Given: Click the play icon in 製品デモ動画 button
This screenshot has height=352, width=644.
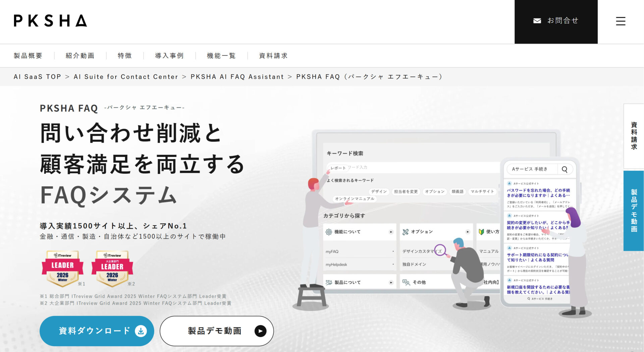Looking at the screenshot, I should pos(260,331).
